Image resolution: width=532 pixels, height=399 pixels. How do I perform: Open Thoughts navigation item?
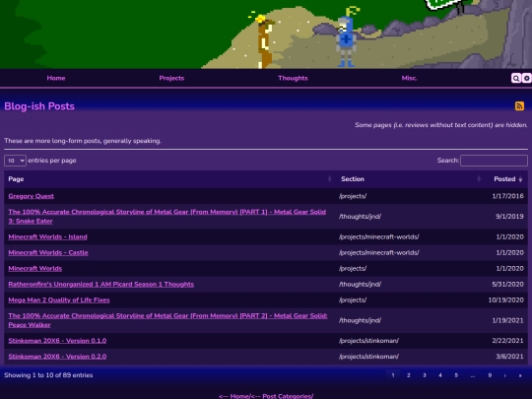point(293,78)
